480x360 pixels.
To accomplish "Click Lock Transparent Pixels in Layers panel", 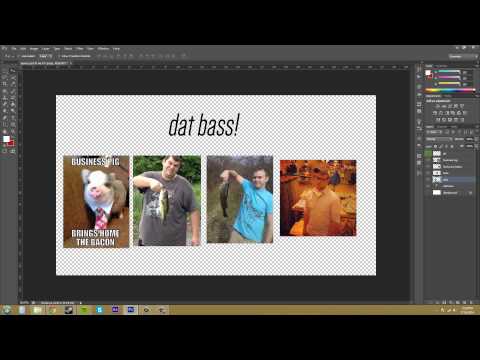I will [x=435, y=146].
